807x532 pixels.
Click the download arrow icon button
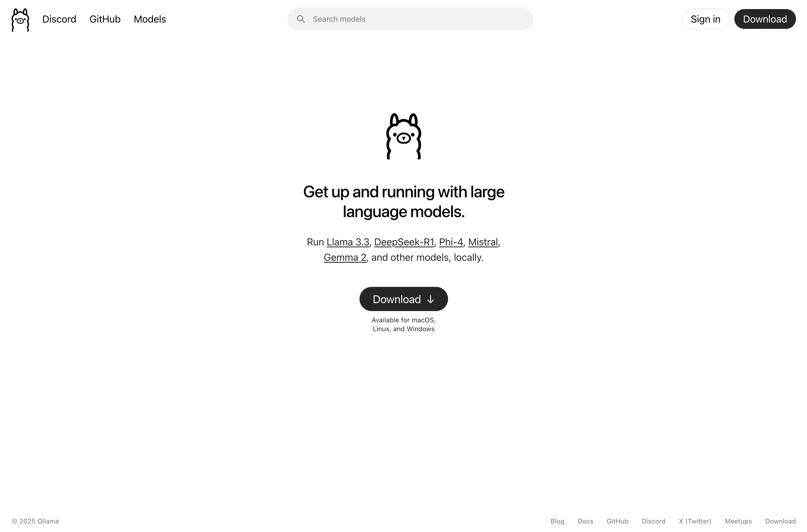pyautogui.click(x=430, y=299)
